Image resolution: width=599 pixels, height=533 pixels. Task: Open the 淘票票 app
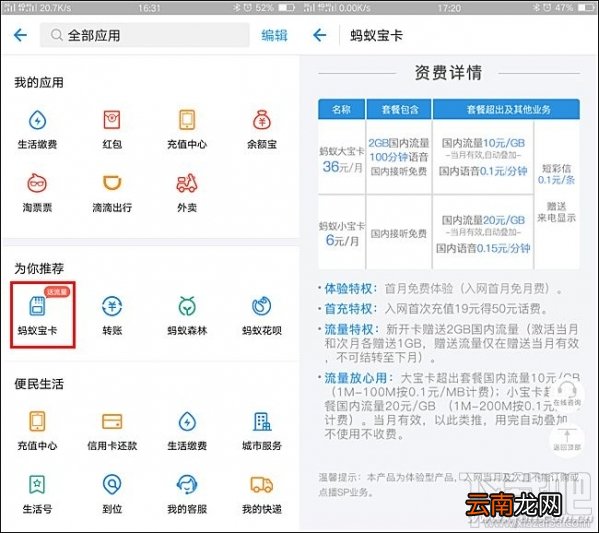coord(37,193)
